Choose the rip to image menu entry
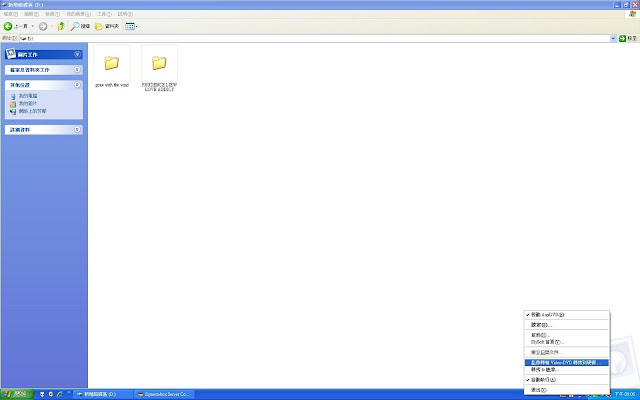Image resolution: width=640 pixels, height=400 pixels. [x=567, y=369]
